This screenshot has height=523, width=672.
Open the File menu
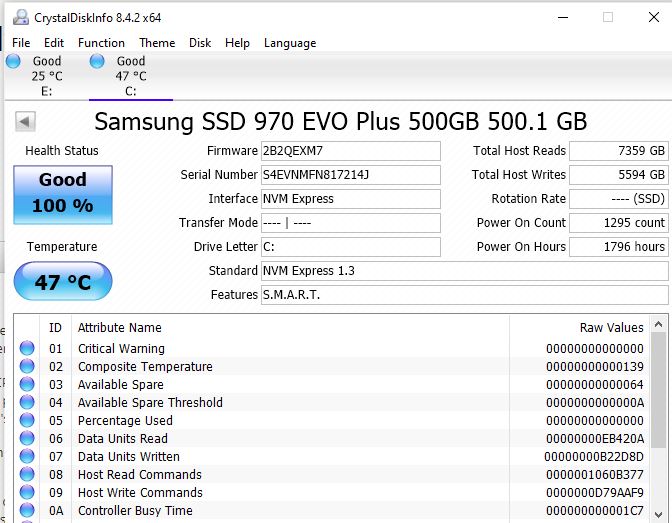pos(21,43)
